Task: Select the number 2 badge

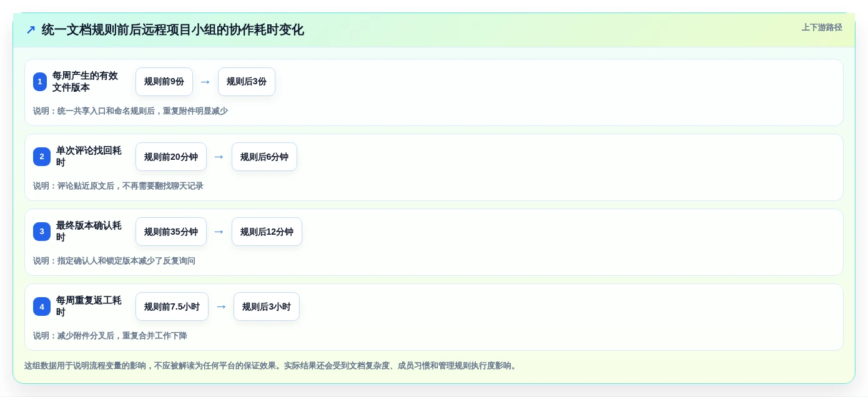Action: pyautogui.click(x=42, y=157)
